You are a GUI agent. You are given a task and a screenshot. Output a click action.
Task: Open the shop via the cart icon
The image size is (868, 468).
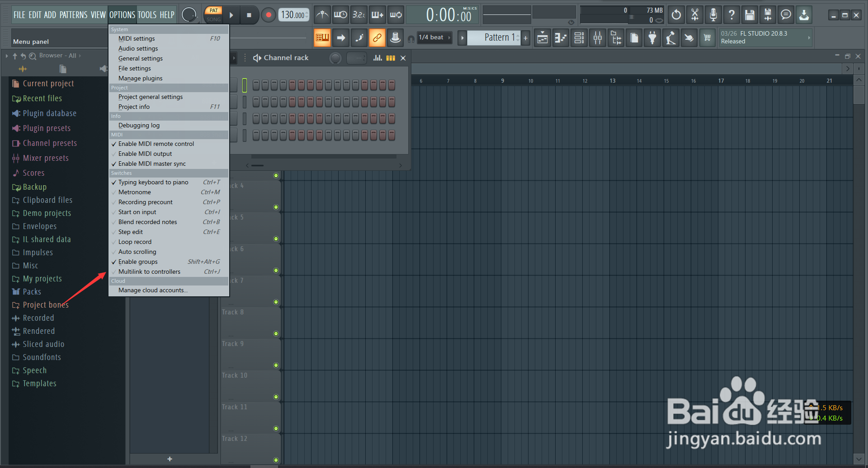pos(707,37)
